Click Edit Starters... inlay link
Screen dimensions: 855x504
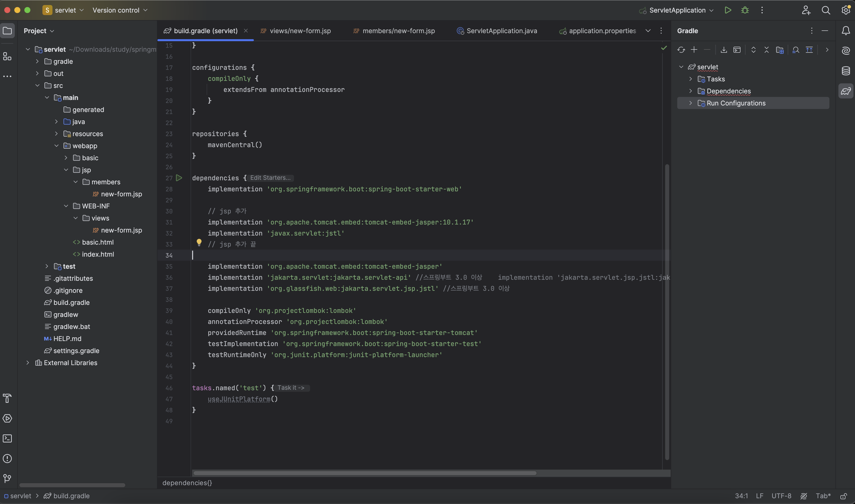click(x=270, y=178)
